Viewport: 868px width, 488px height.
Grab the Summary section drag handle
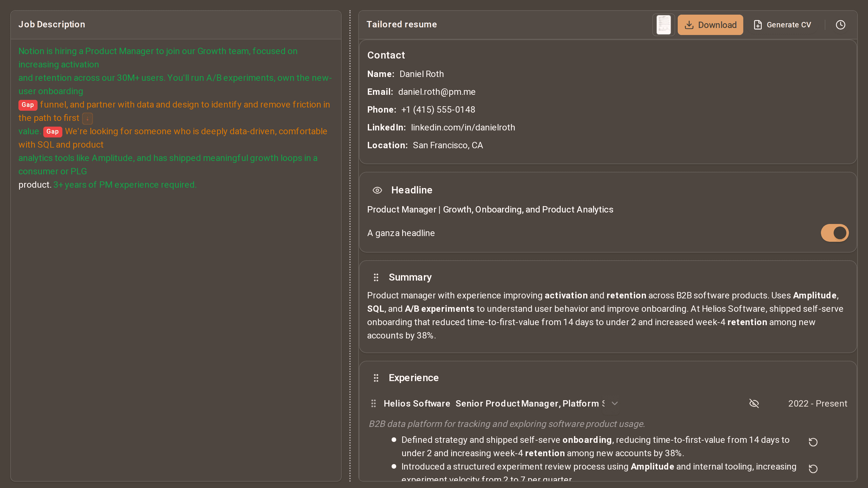(376, 277)
